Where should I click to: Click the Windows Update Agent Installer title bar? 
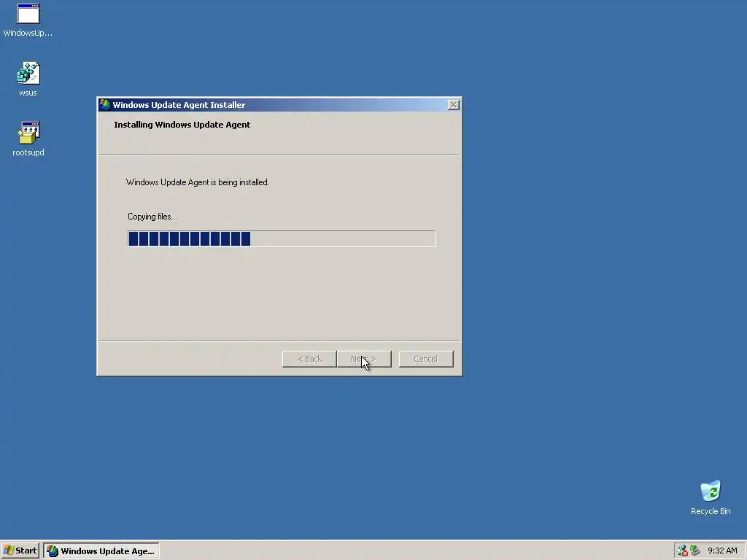[x=279, y=105]
